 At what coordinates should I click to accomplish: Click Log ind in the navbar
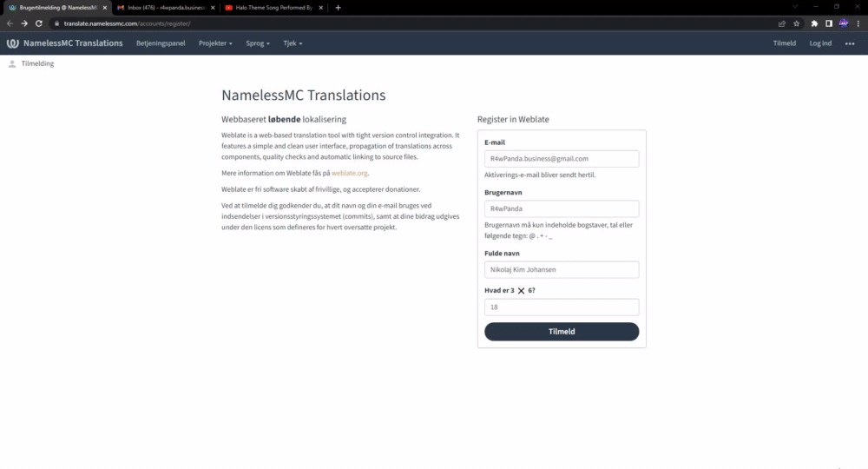[x=820, y=43]
